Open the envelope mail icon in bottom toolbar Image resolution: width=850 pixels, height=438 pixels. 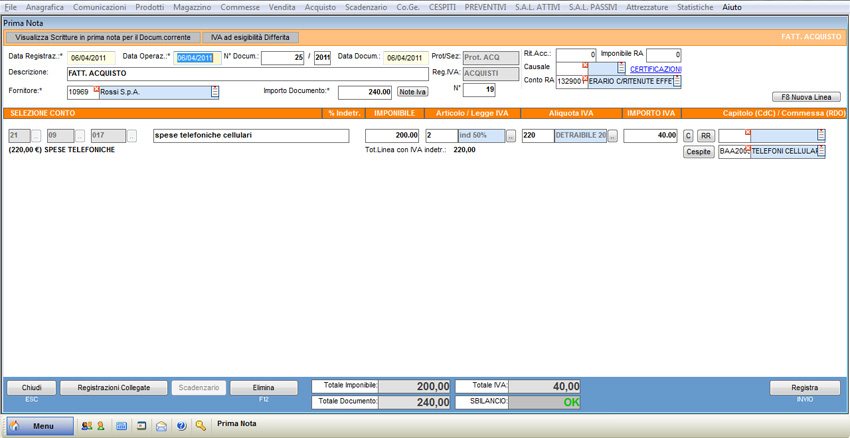coord(161,426)
